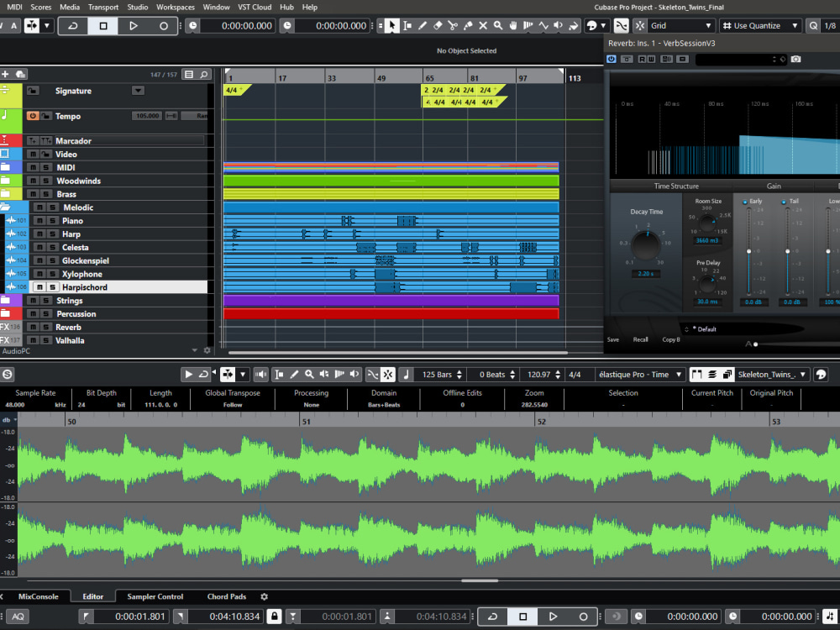The image size is (840, 630).
Task: Click the Tail gain fader handle
Action: click(788, 251)
